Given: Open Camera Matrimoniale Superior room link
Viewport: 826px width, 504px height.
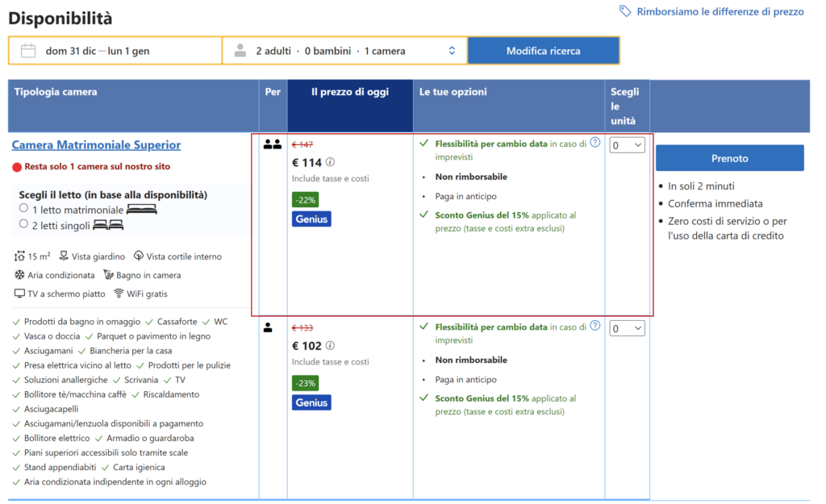Looking at the screenshot, I should (96, 145).
